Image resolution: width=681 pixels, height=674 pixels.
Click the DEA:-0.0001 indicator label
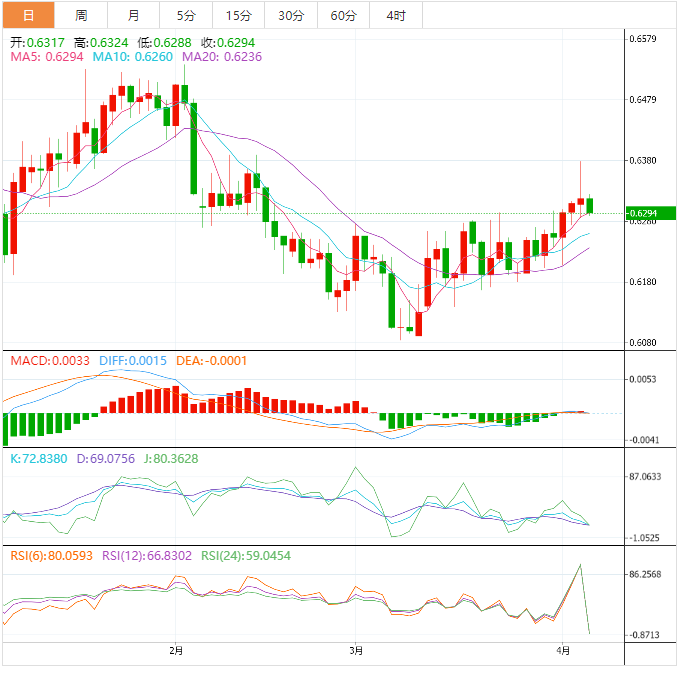[211, 360]
